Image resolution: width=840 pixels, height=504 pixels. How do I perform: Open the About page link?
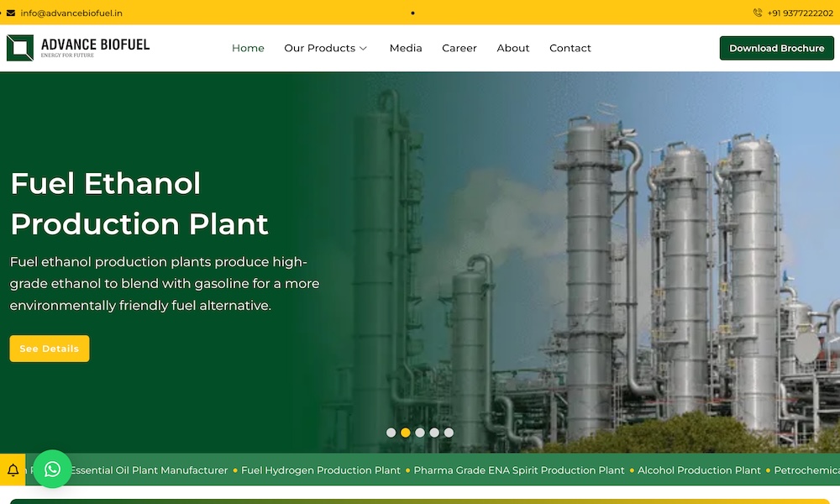pos(513,48)
